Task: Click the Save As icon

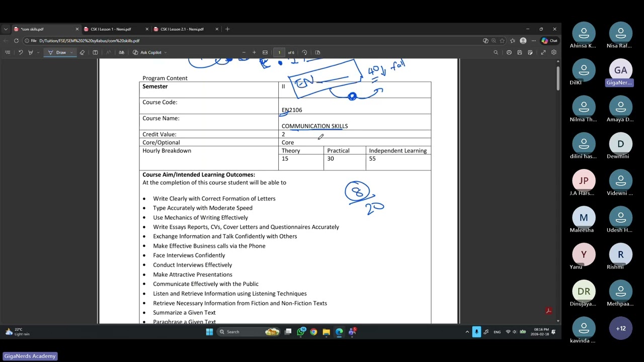Action: (530, 52)
